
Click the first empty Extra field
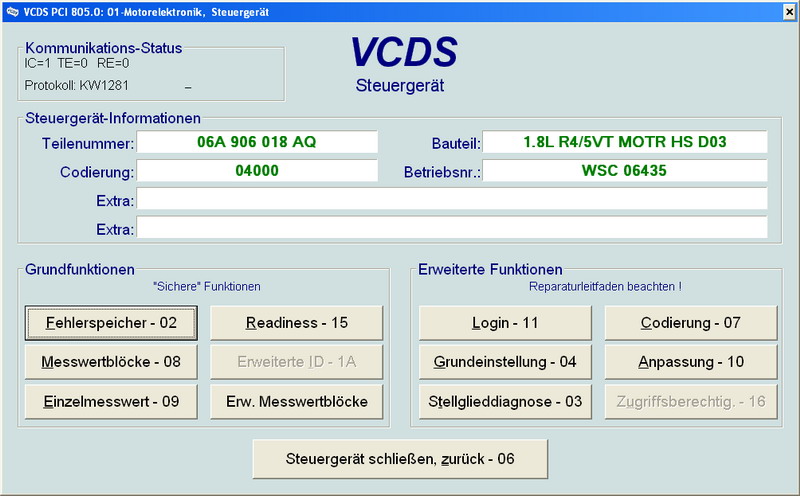(x=452, y=200)
